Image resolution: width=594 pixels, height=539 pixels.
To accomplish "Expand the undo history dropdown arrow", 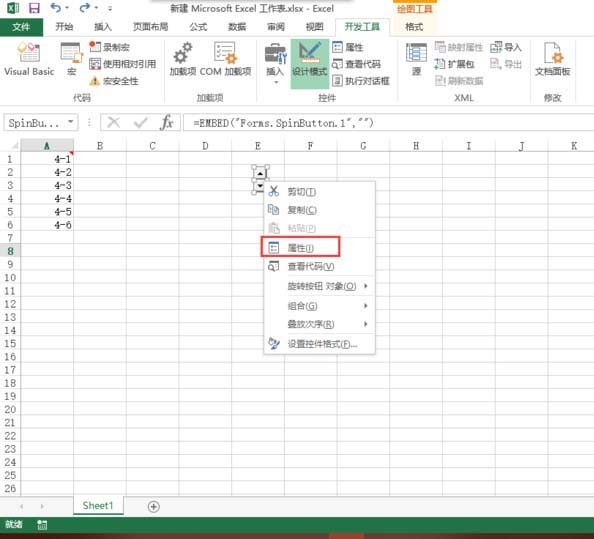I will point(67,8).
